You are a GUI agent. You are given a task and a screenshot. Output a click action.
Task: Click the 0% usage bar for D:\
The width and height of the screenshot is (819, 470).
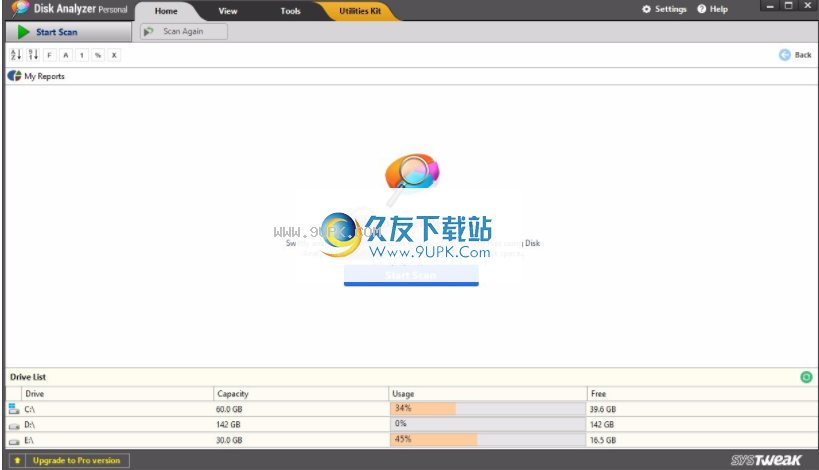pyautogui.click(x=488, y=424)
